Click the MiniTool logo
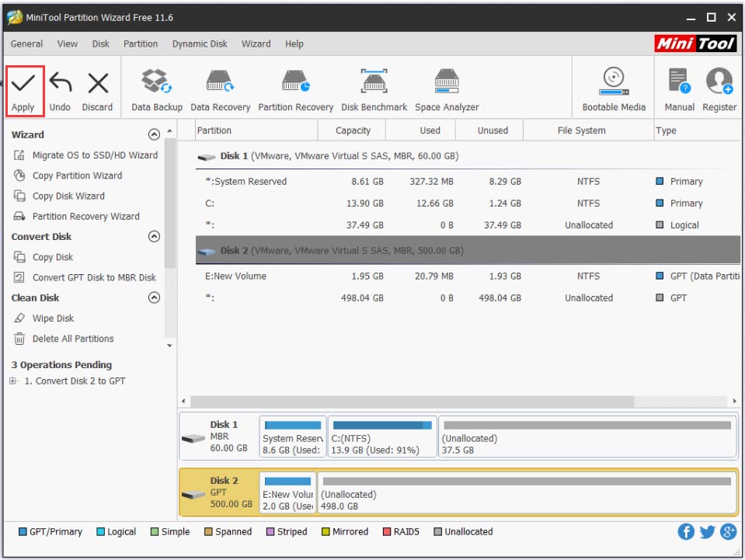The image size is (745, 560). click(x=695, y=43)
